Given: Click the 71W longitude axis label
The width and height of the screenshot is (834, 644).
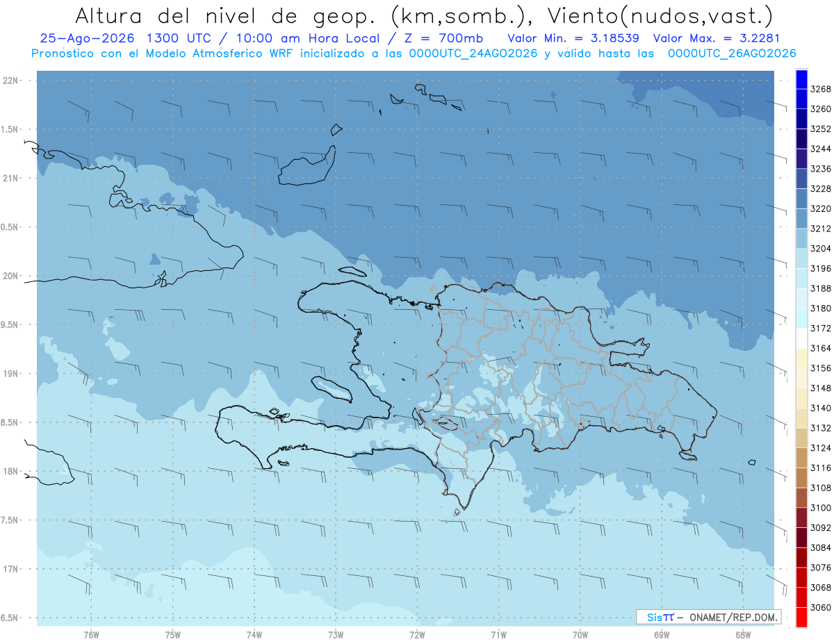Looking at the screenshot, I should (498, 635).
